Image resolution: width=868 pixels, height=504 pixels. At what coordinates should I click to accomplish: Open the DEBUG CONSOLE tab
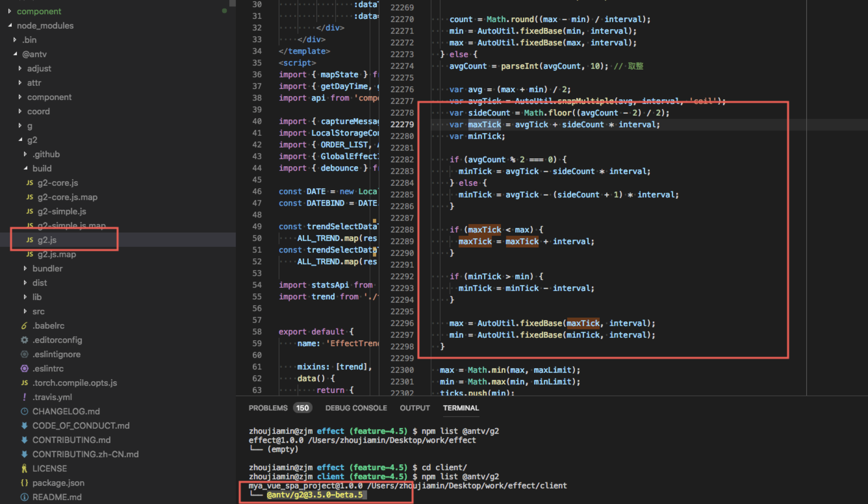[x=356, y=408]
